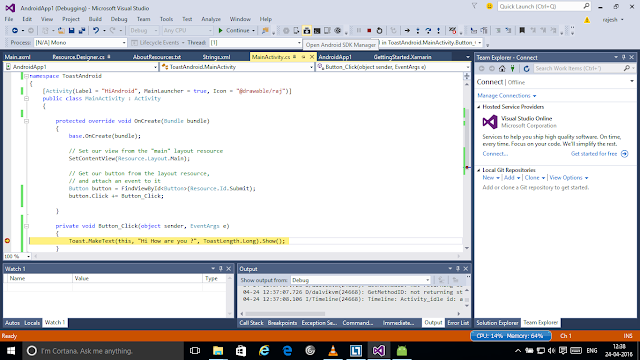Stop debugging with the red square
This screenshot has height=360, width=640.
click(x=369, y=31)
